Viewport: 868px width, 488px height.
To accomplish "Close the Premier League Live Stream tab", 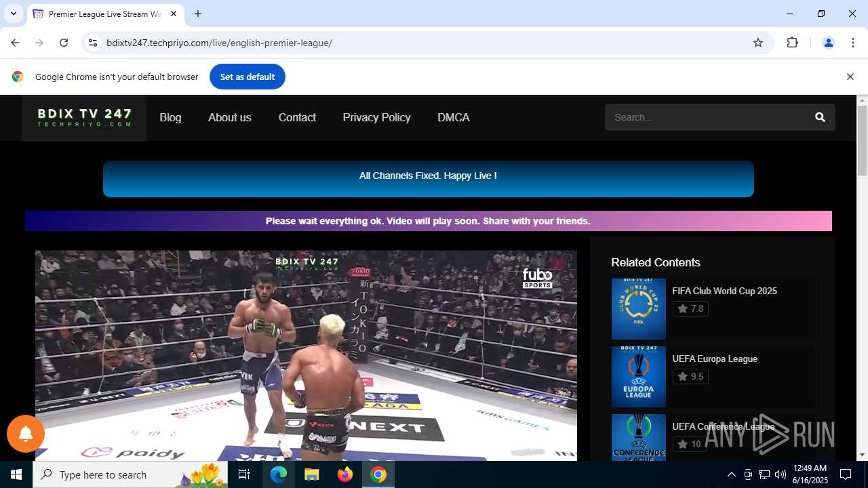I will click(x=174, y=14).
